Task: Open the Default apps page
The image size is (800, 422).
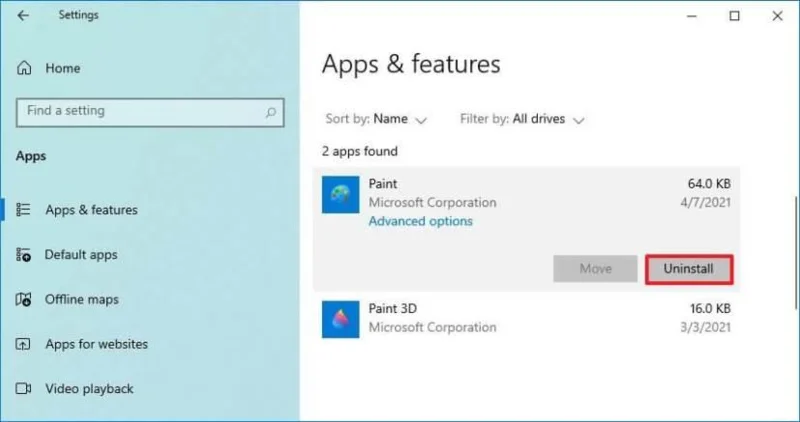Action: [x=81, y=255]
